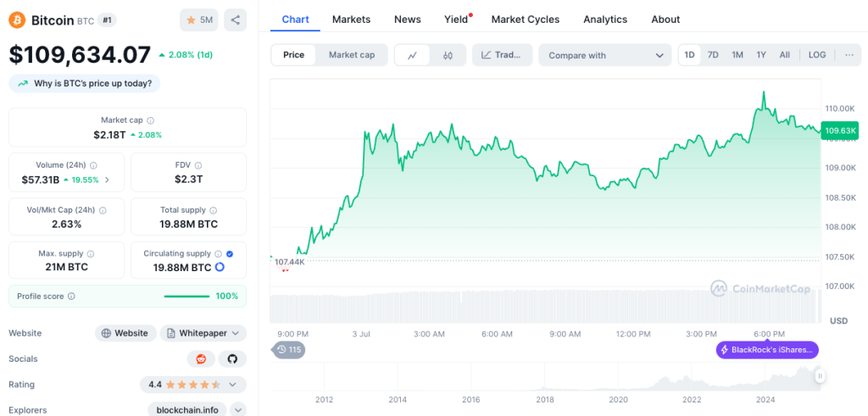868x416 pixels.
Task: Open the Market Cycles tab
Action: [526, 19]
